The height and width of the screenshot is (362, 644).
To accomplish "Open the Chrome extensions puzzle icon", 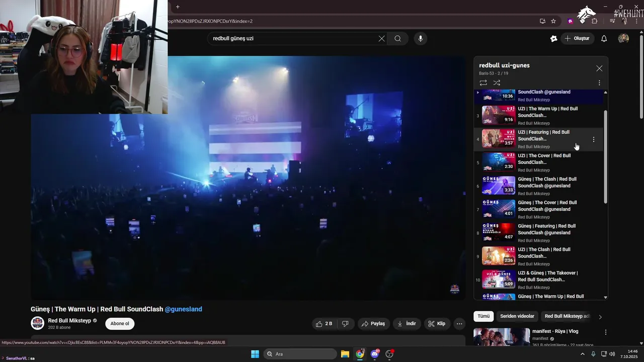I will point(595,21).
